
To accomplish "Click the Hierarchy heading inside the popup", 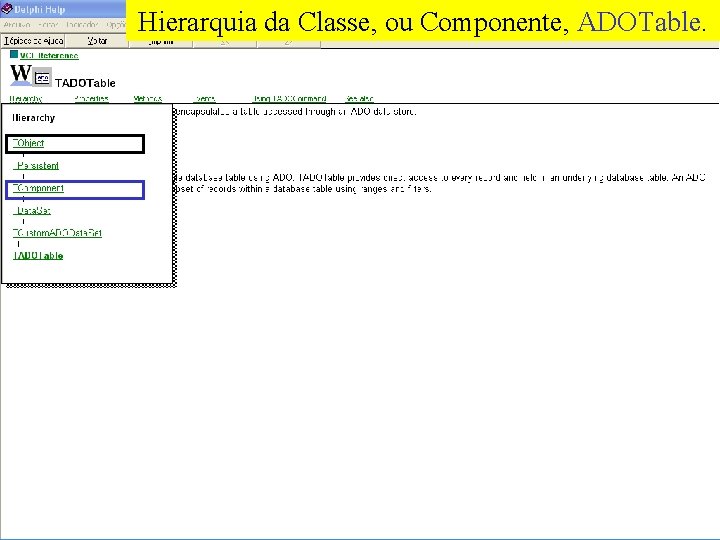I will pos(34,118).
